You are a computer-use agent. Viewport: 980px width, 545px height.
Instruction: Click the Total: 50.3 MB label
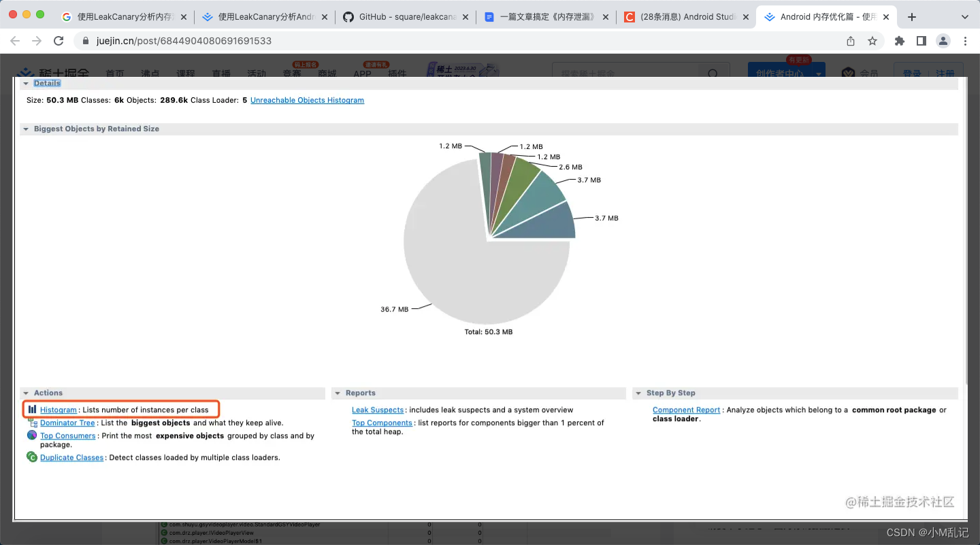pos(487,332)
